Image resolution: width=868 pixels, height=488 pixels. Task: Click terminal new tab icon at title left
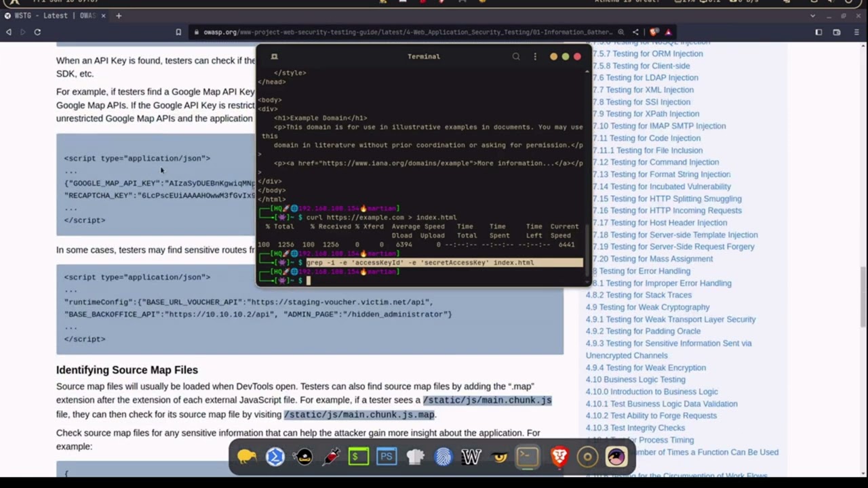274,57
